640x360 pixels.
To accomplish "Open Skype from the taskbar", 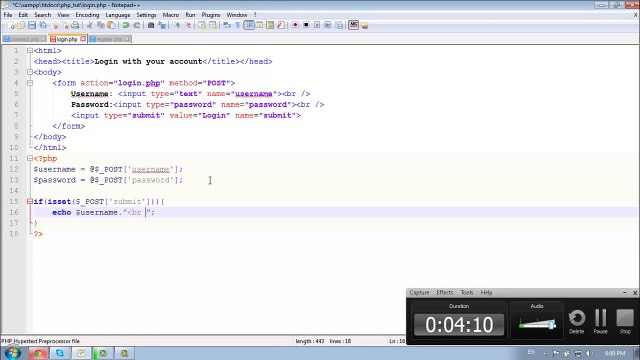I will click(60, 353).
